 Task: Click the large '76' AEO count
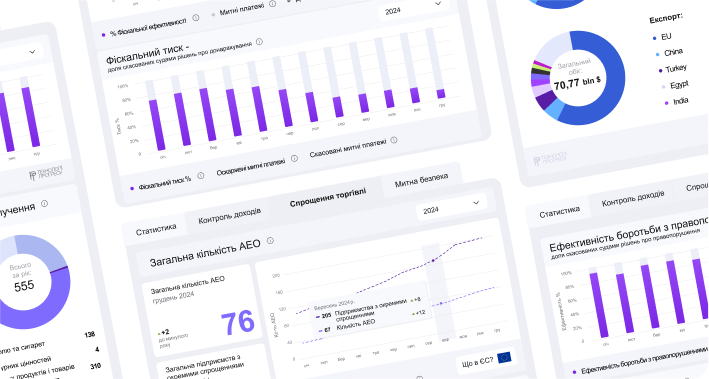[237, 323]
